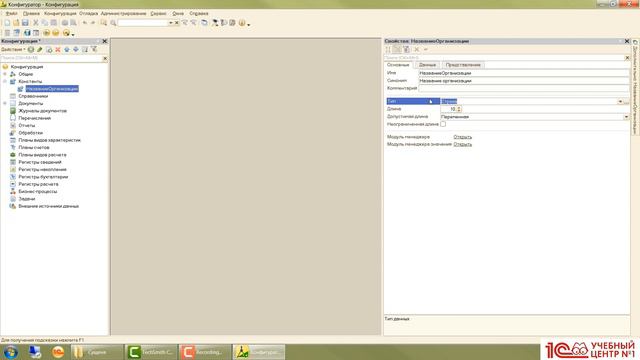
Task: Click the red X delete icon in Configuration panel
Action: tap(58, 49)
